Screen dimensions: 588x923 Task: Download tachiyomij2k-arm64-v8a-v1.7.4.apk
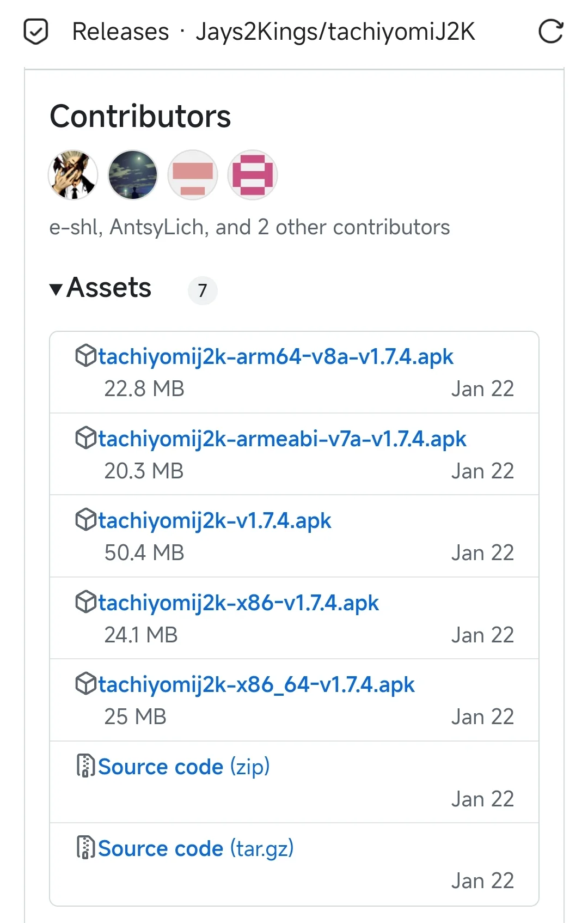pyautogui.click(x=275, y=357)
